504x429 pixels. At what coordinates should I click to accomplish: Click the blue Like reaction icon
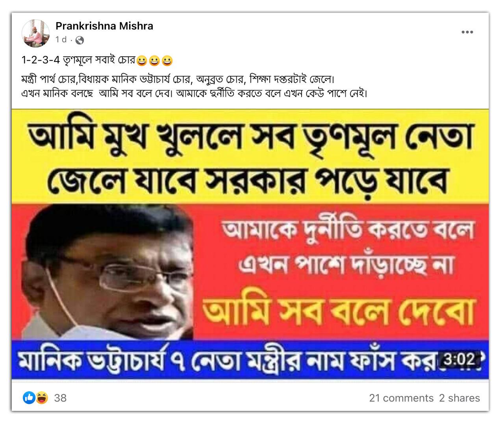[x=29, y=398]
